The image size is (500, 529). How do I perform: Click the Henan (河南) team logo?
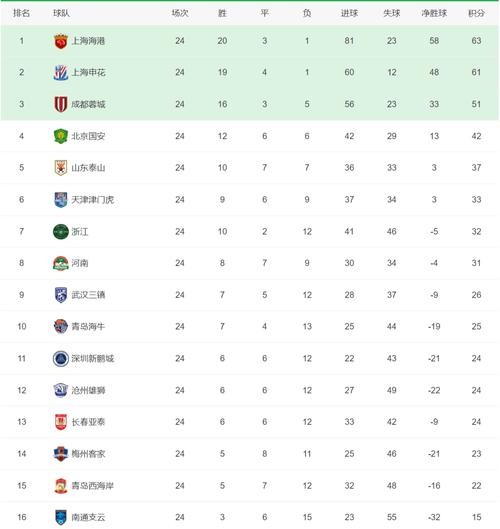[x=61, y=263]
